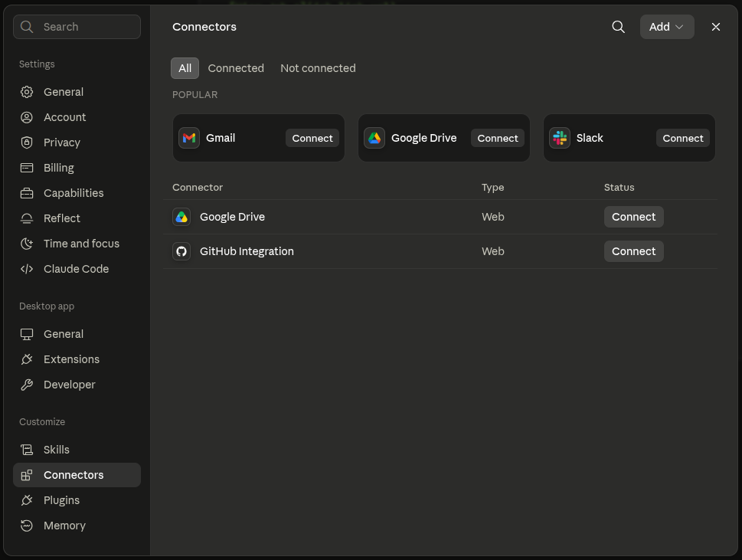Click the Developer wrench icon
The height and width of the screenshot is (560, 742).
pos(27,385)
